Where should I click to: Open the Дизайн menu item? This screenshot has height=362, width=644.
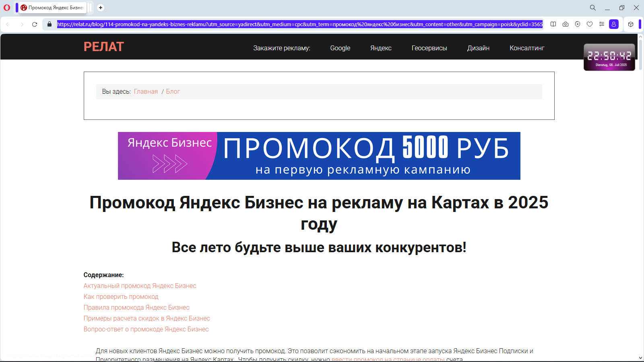point(478,48)
